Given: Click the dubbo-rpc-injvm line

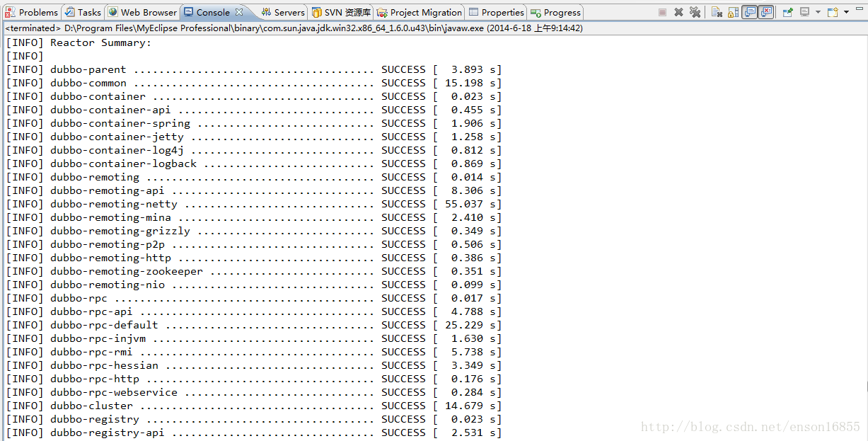Looking at the screenshot, I should 254,338.
